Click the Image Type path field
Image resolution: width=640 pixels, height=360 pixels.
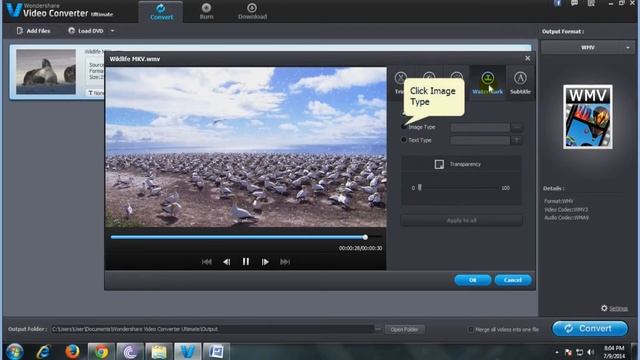tap(480, 127)
